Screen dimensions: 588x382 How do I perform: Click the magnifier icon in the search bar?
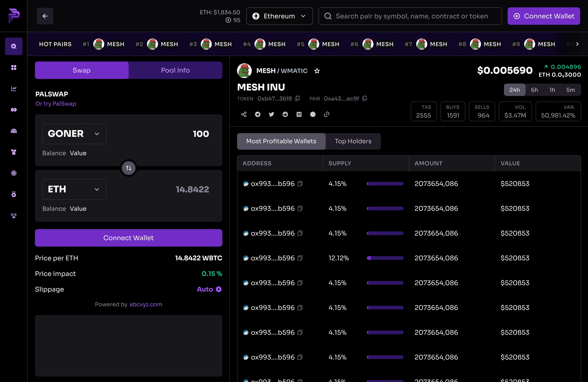tap(328, 16)
